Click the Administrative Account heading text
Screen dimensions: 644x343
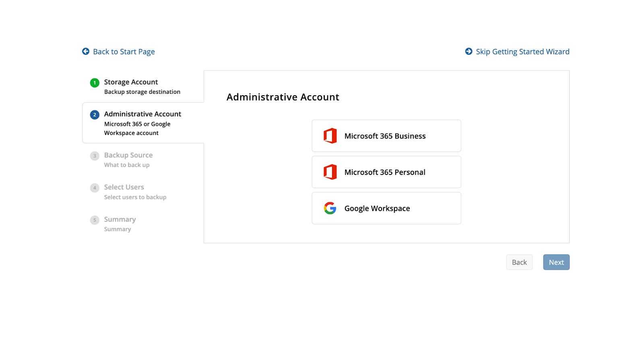click(283, 97)
